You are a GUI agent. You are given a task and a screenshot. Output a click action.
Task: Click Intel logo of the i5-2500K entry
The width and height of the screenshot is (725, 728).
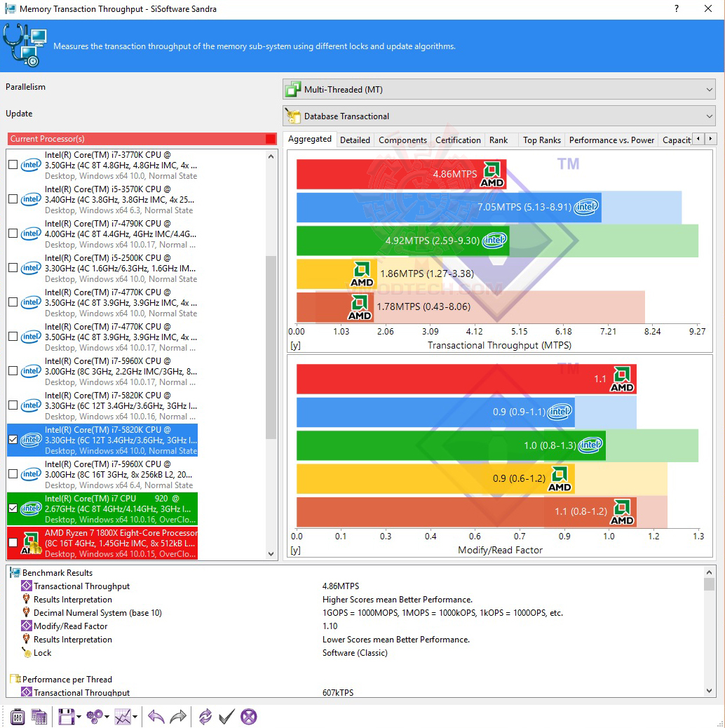coord(31,268)
